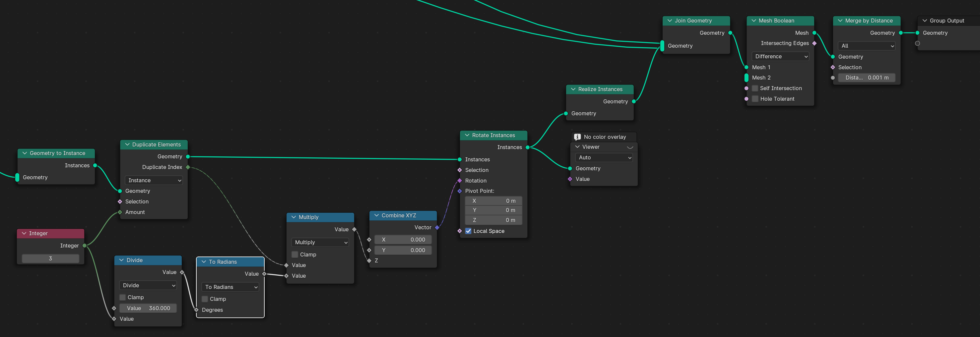The width and height of the screenshot is (980, 337).
Task: Enable Self Intersection in Mesh Boolean
Action: [x=755, y=88]
